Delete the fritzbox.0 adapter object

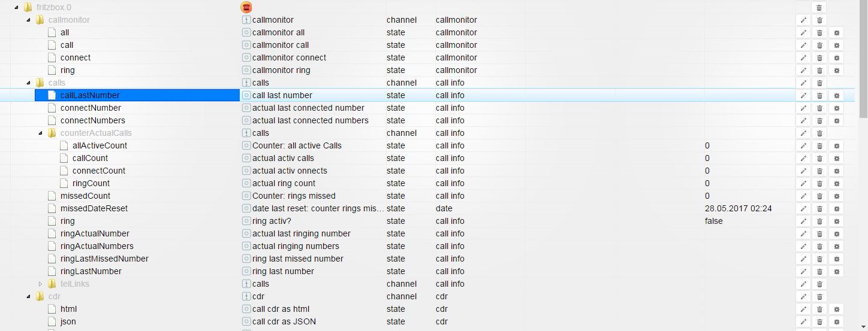coord(819,7)
